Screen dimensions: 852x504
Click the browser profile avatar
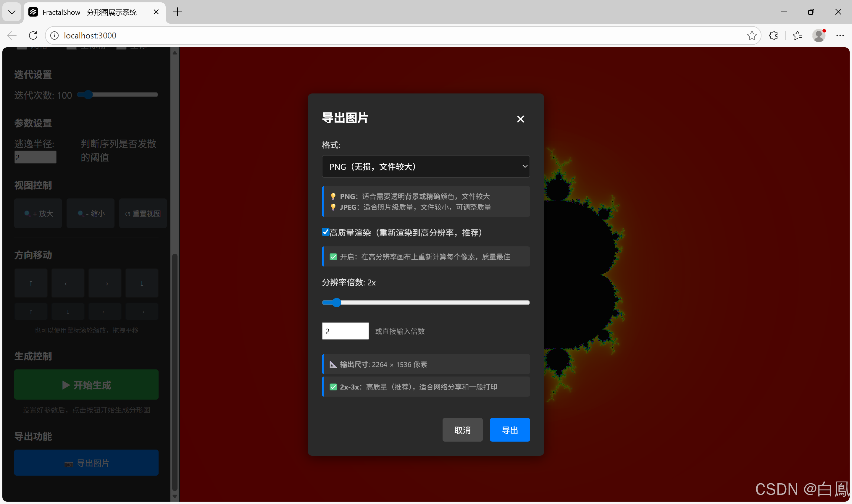tap(819, 35)
